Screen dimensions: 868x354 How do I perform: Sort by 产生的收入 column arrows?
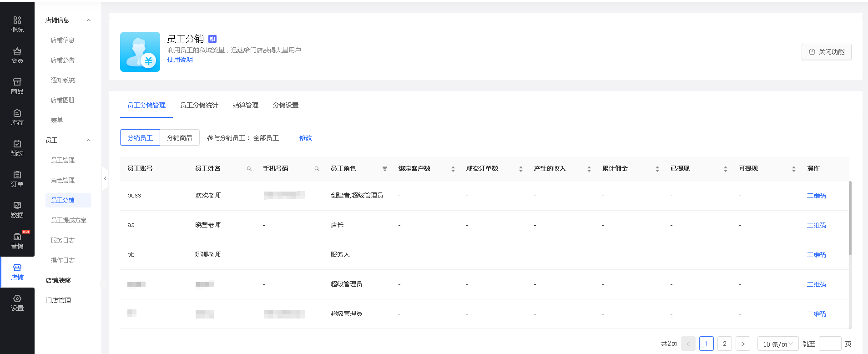[x=589, y=169]
